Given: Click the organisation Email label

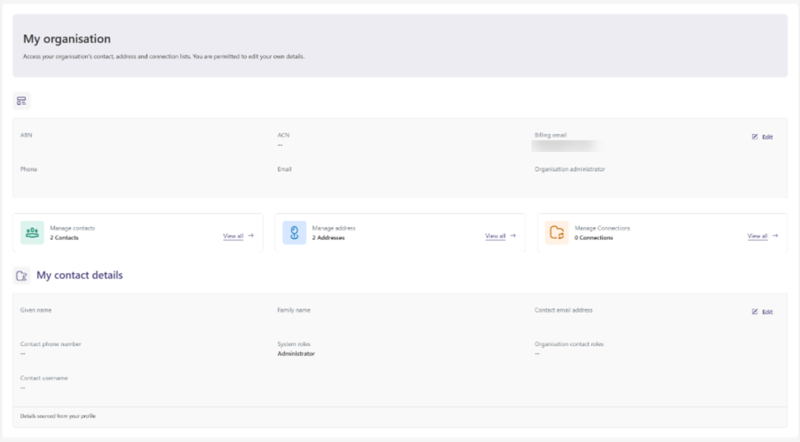Looking at the screenshot, I should (285, 169).
